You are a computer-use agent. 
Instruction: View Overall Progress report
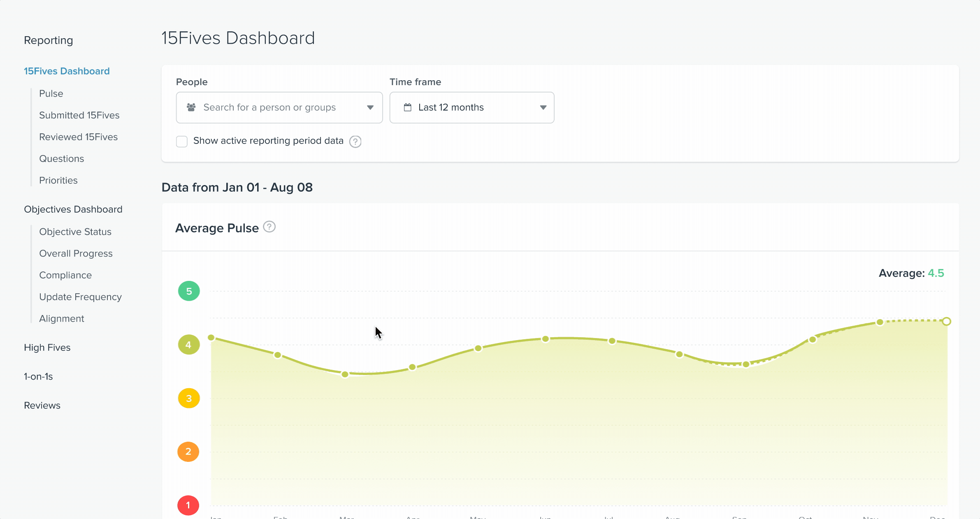[76, 254]
